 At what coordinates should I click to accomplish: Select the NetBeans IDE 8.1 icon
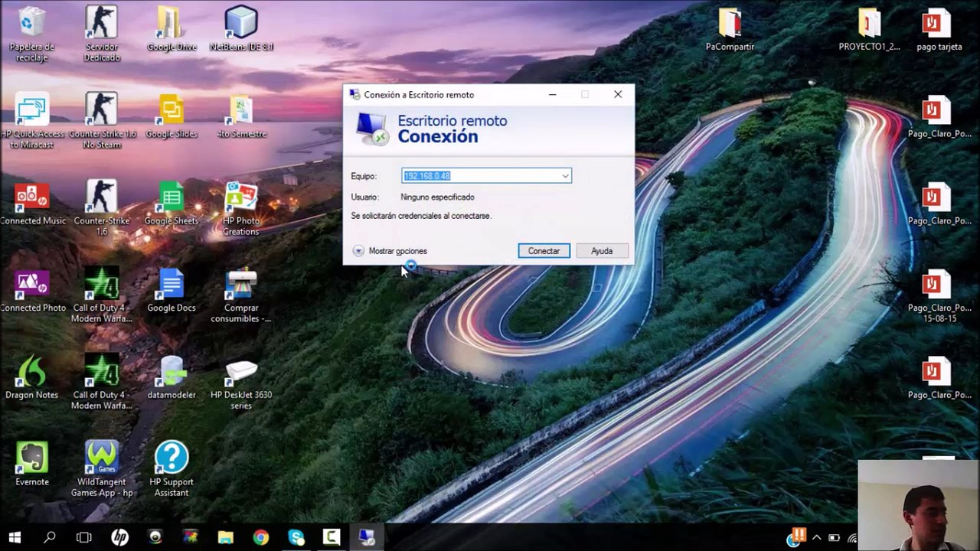coord(241,29)
